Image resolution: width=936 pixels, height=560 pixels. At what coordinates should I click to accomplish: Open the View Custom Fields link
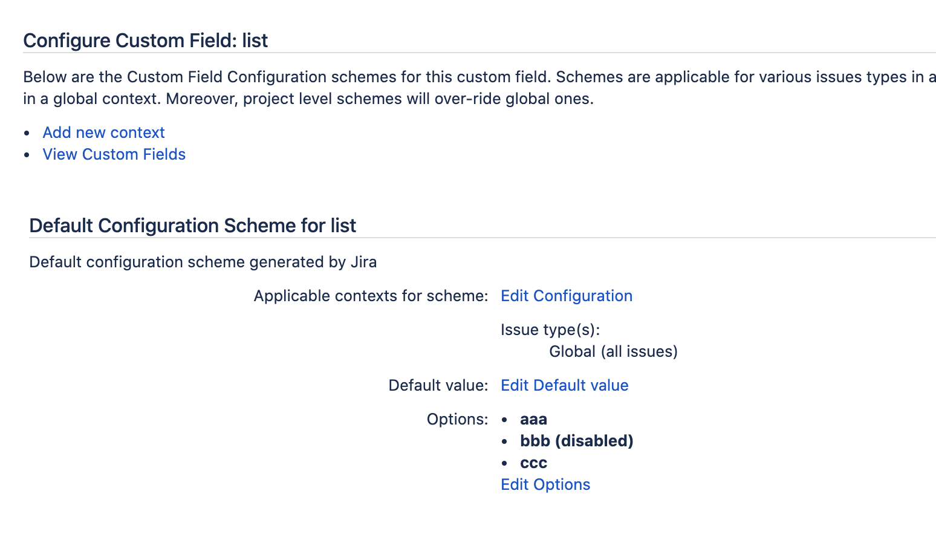click(114, 154)
